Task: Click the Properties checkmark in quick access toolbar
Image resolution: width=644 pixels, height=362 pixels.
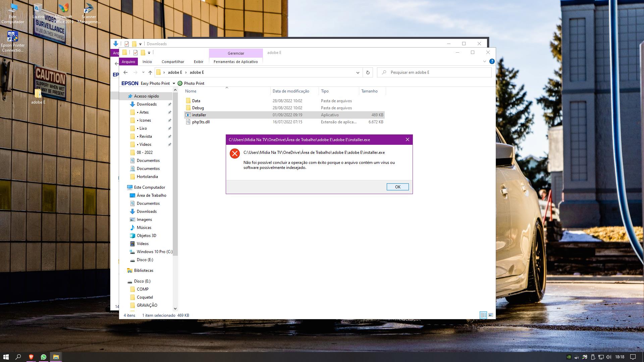Action: pos(135,53)
